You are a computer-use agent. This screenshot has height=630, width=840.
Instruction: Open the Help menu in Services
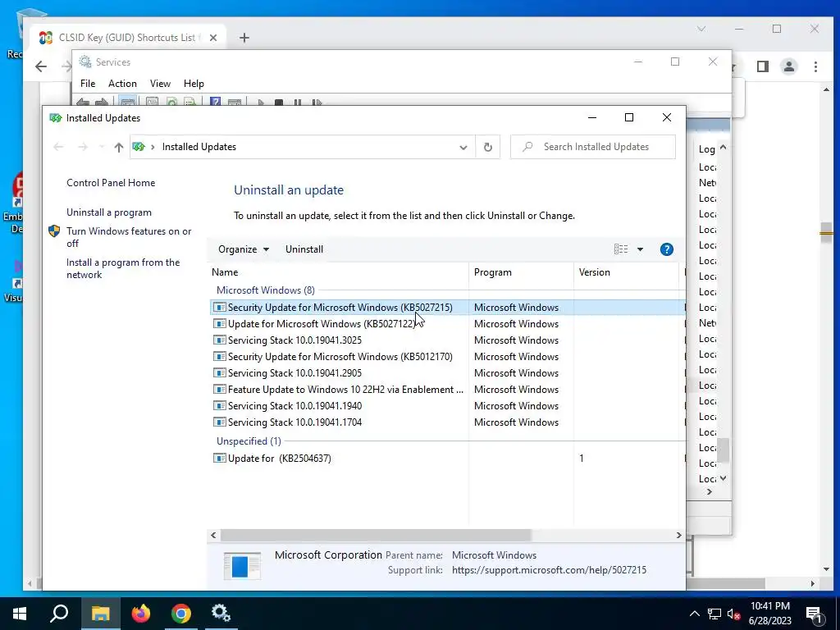tap(194, 84)
